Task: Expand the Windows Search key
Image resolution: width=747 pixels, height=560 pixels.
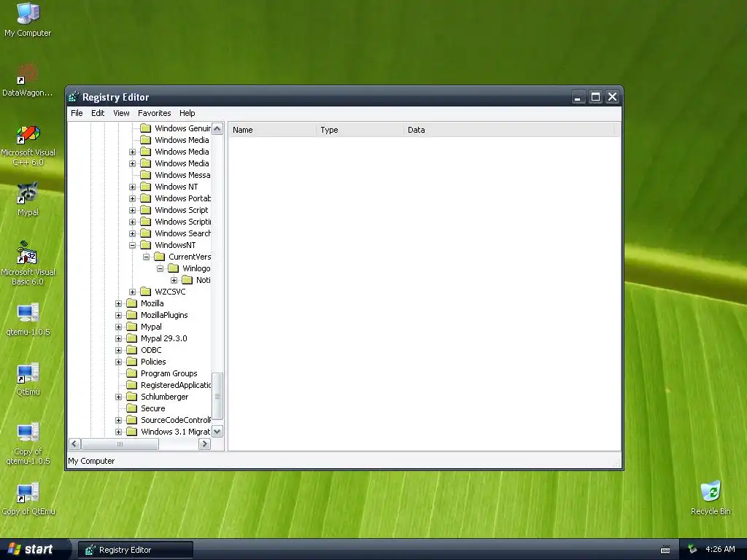Action: click(x=133, y=234)
